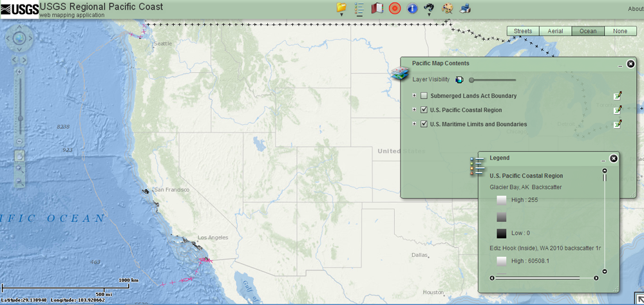Open the folder icon in the top toolbar
This screenshot has width=644, height=305.
pyautogui.click(x=341, y=8)
